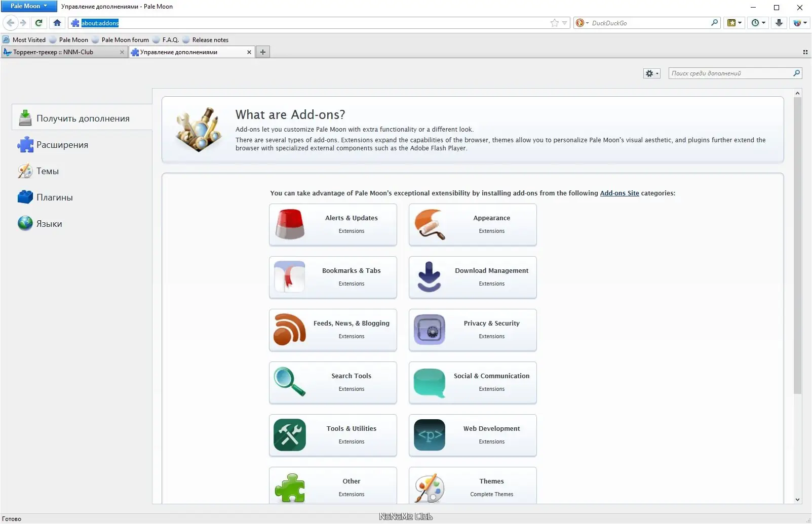Show the downloads arrow button
This screenshot has width=812, height=524.
coord(779,23)
